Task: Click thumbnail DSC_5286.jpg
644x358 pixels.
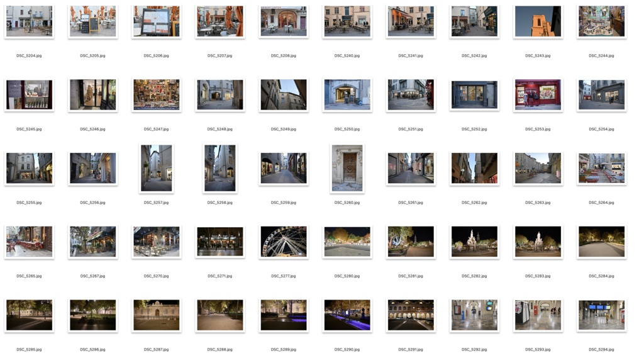Action: point(93,315)
